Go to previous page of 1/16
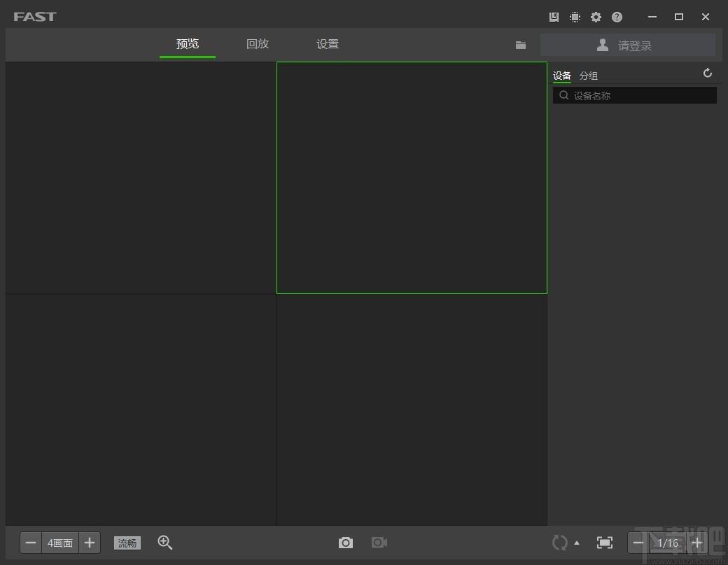This screenshot has width=728, height=565. (x=638, y=543)
